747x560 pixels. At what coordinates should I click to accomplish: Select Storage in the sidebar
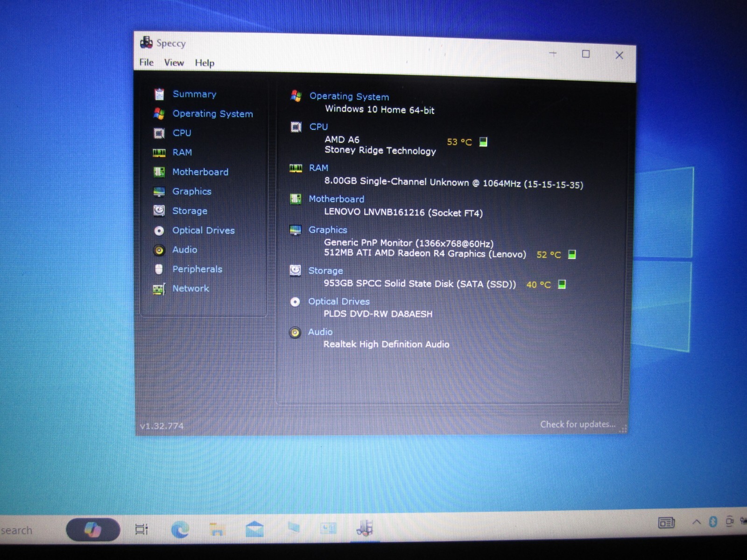[x=190, y=210]
